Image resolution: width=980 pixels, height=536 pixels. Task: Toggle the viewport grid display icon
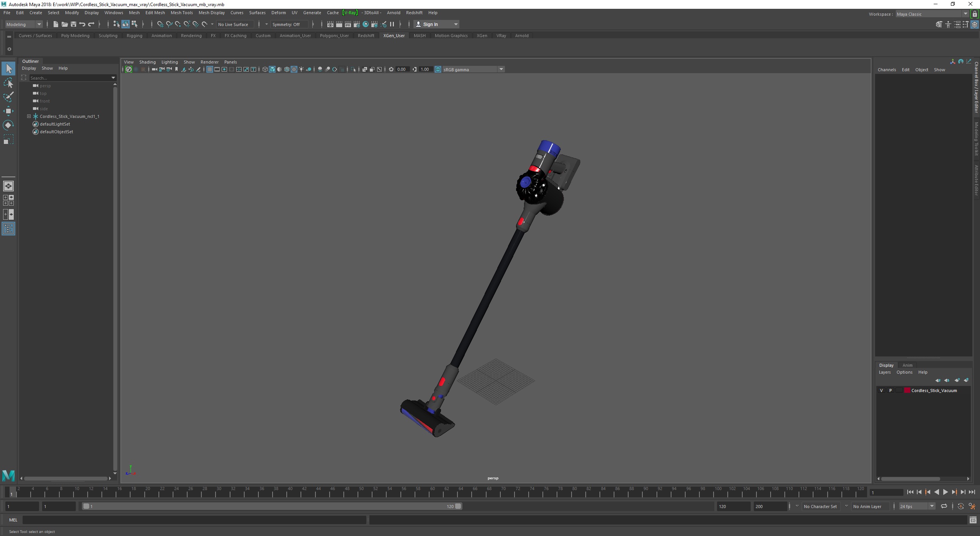tap(210, 69)
